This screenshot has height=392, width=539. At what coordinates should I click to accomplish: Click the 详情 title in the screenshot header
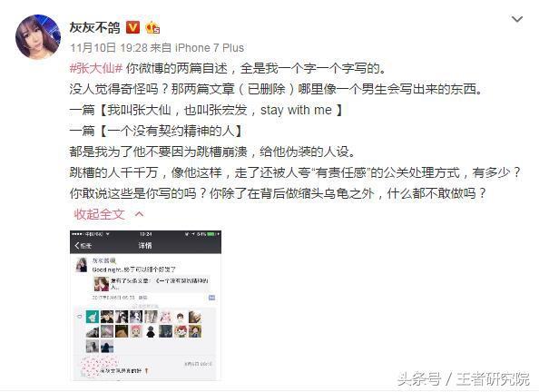point(145,246)
